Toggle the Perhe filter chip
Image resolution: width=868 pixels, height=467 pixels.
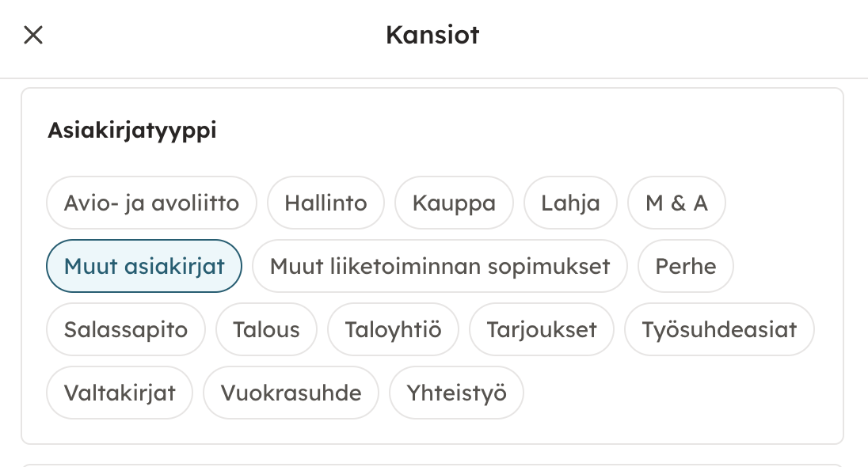(x=685, y=267)
